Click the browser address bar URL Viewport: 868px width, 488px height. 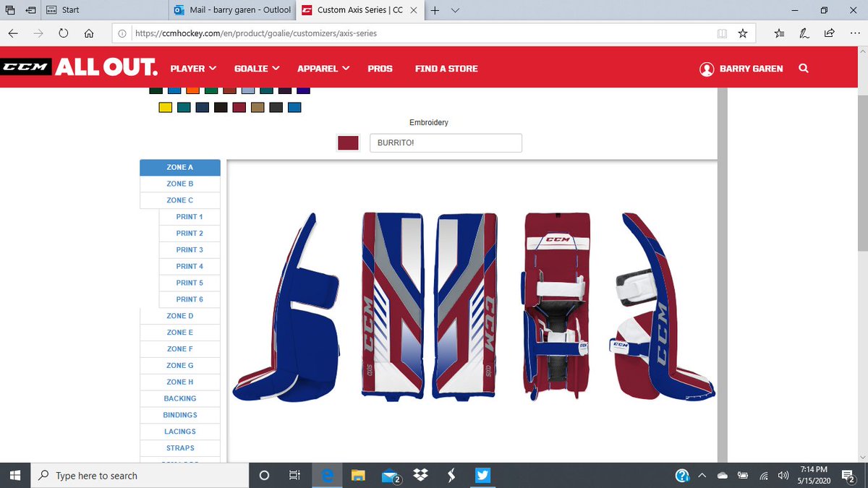(255, 33)
